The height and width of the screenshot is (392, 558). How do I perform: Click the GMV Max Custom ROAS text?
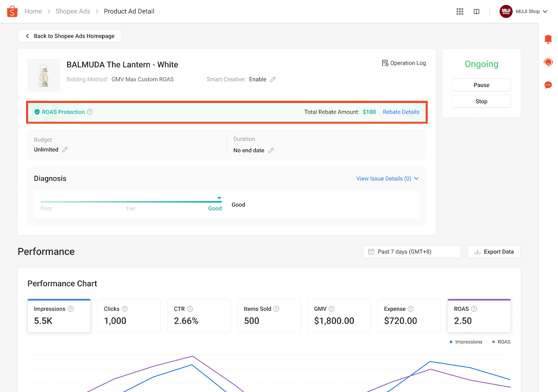coord(143,80)
